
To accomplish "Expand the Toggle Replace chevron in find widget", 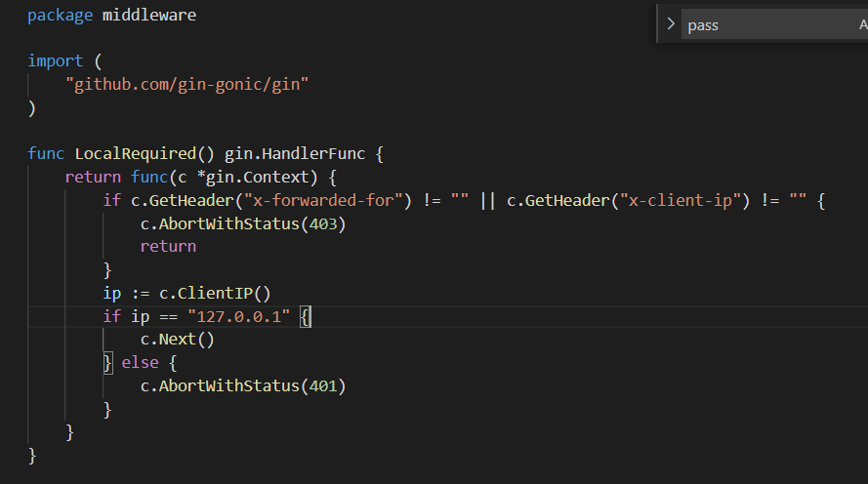I will point(670,25).
